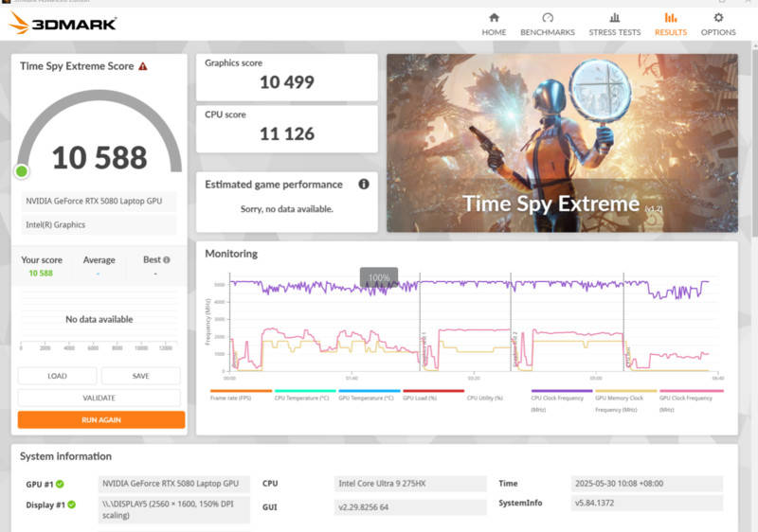Click the info icon beside Best
The image size is (758, 532).
[167, 260]
